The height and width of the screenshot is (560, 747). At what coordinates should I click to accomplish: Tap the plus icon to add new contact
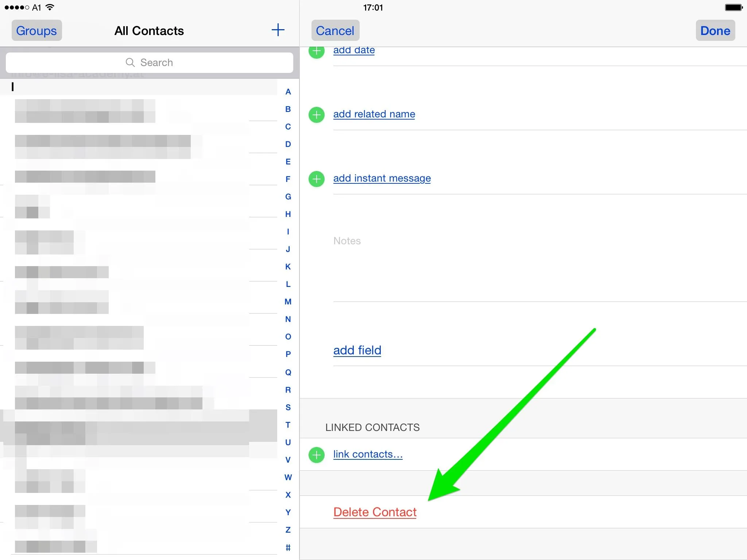[x=278, y=30]
